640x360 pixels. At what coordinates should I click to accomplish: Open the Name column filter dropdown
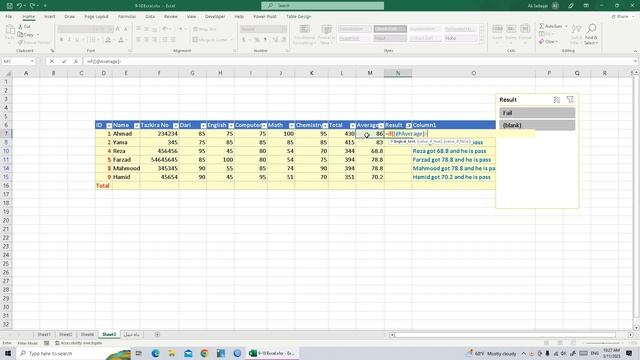point(136,125)
